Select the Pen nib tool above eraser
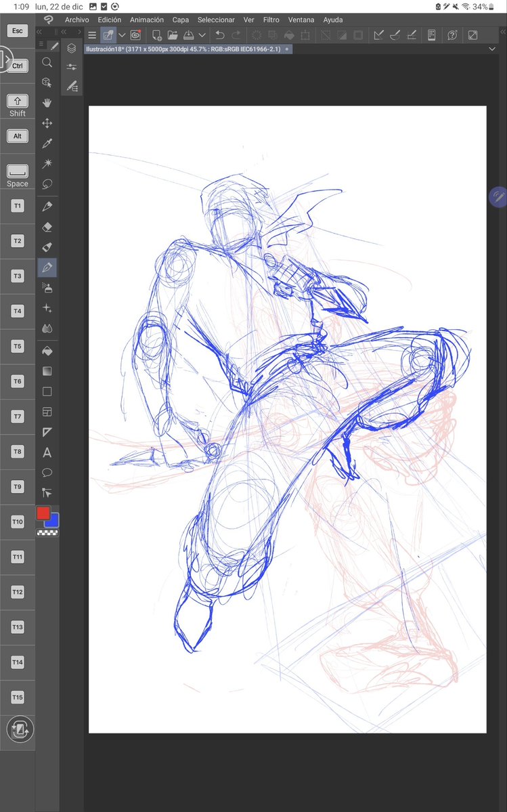 click(47, 207)
